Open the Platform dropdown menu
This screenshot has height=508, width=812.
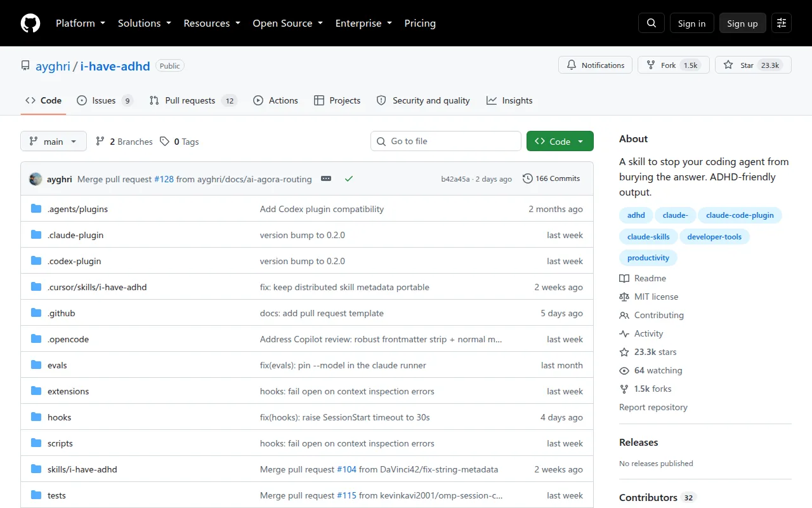click(82, 23)
